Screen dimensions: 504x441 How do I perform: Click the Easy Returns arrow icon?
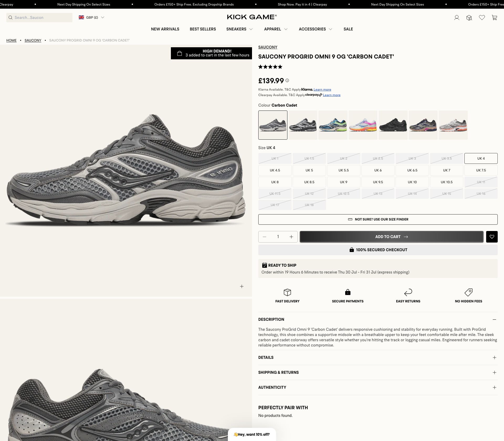[x=408, y=292]
